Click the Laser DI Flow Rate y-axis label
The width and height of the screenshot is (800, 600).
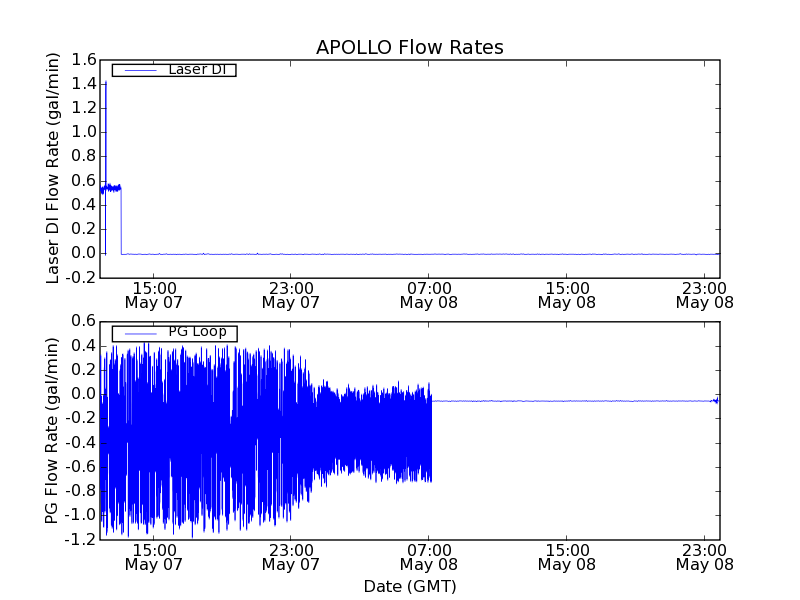pos(54,167)
